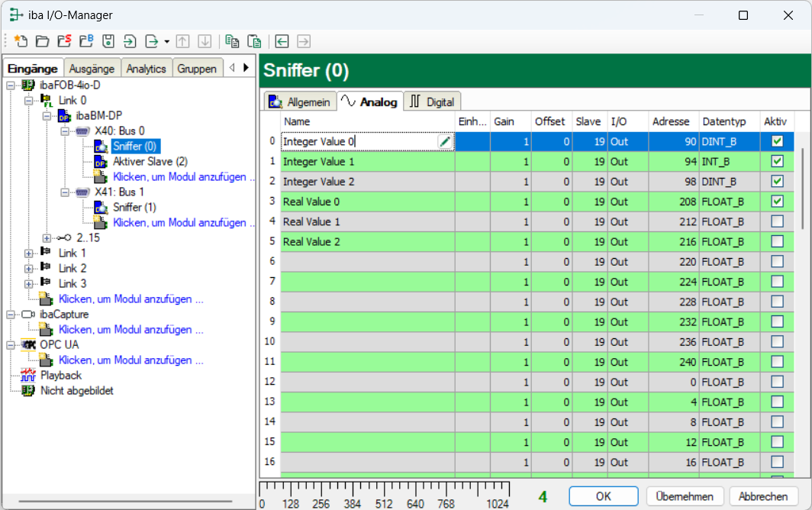
Task: Enable Aktiv checkbox in row 10
Action: pyautogui.click(x=777, y=341)
